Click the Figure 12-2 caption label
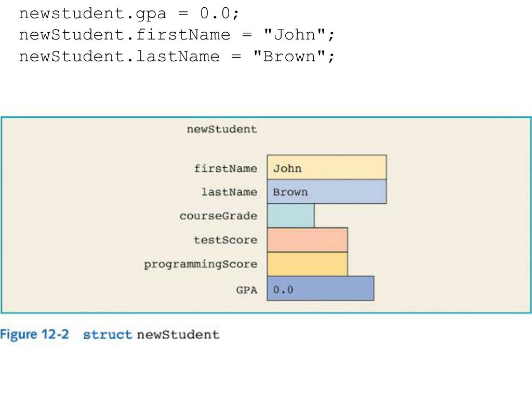The width and height of the screenshot is (532, 399). click(34, 335)
